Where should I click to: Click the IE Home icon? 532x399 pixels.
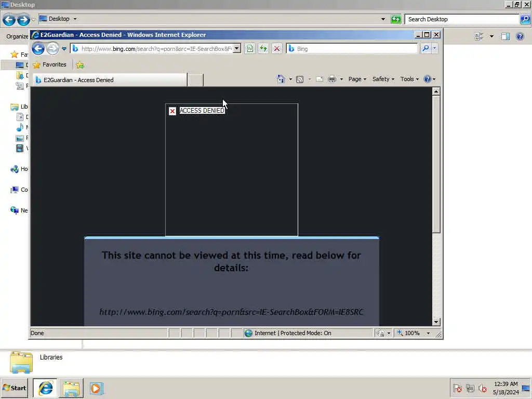[281, 79]
